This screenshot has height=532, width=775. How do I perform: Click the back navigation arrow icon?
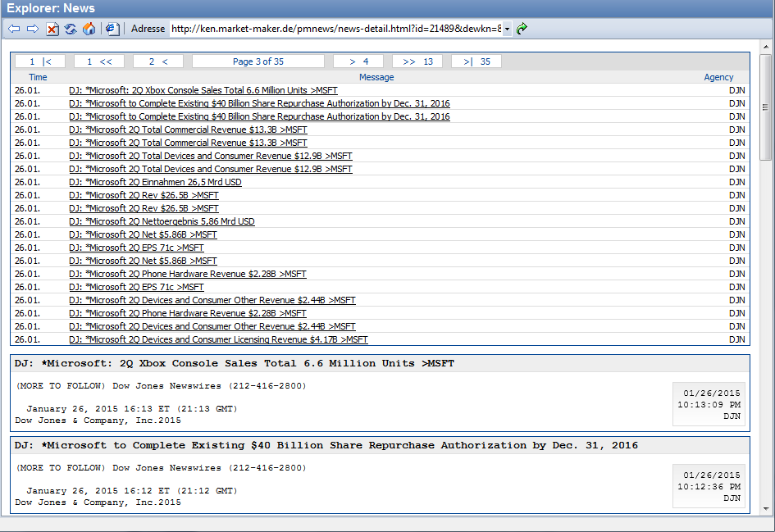coord(14,29)
